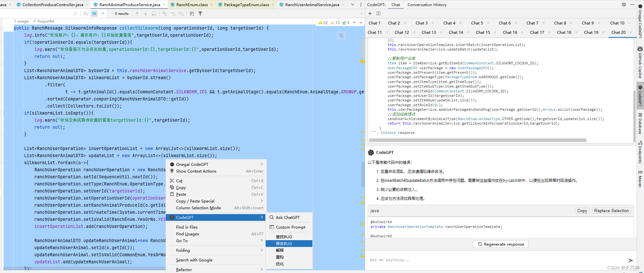Hide the CodeGPT tool window

[632, 5]
